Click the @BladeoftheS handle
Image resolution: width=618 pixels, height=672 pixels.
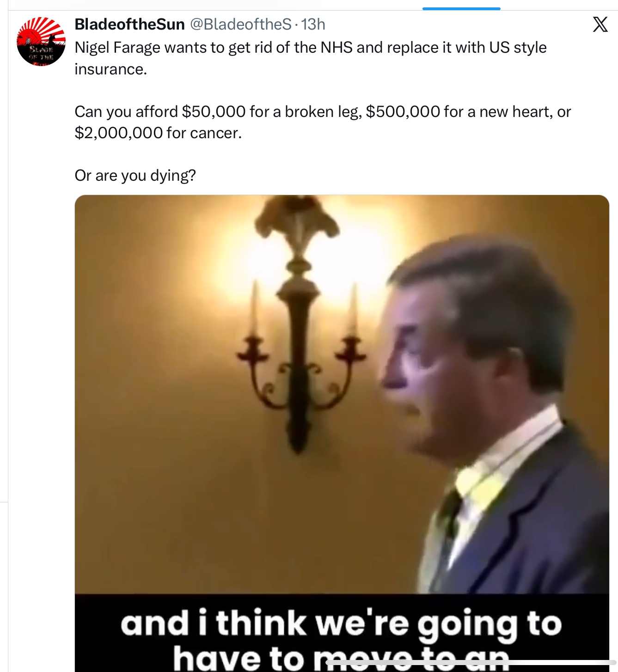coord(241,24)
